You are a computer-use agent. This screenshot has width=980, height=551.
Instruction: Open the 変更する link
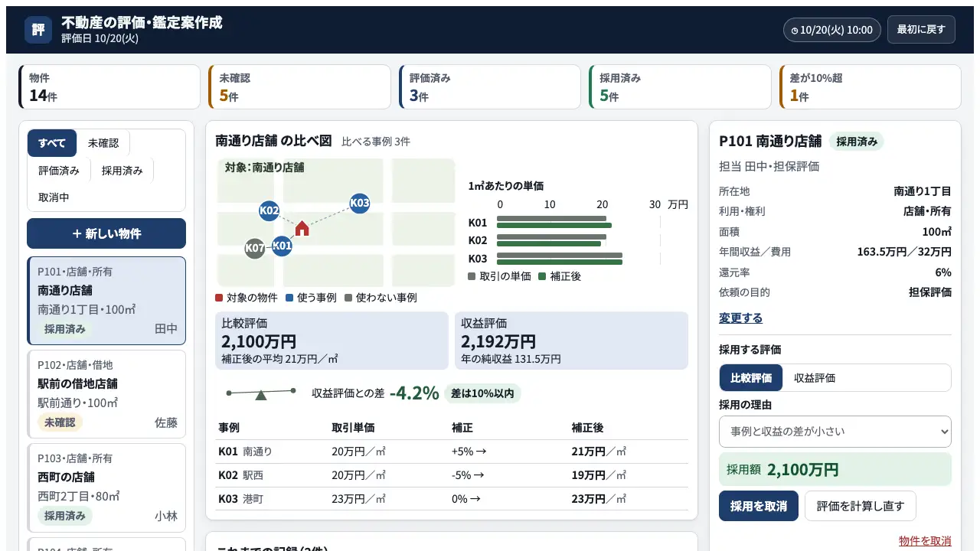(740, 318)
